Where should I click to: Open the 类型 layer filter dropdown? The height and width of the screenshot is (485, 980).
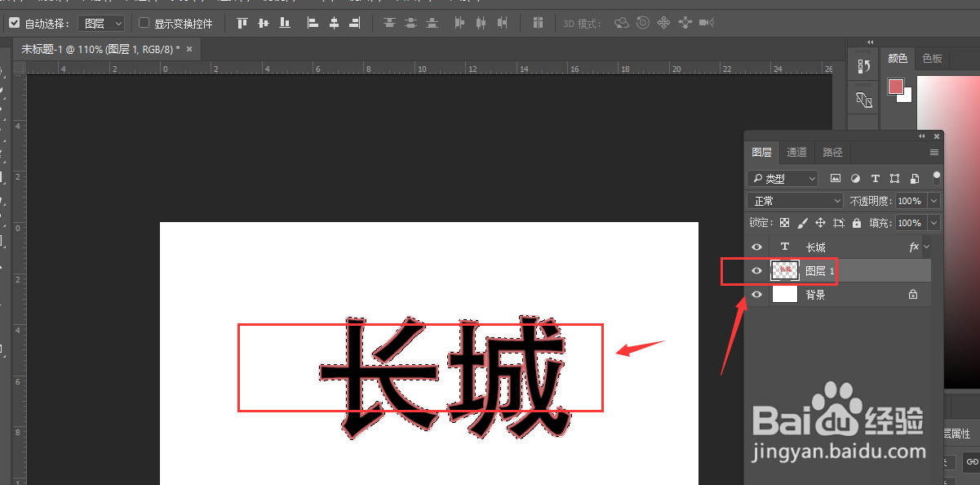click(x=782, y=178)
